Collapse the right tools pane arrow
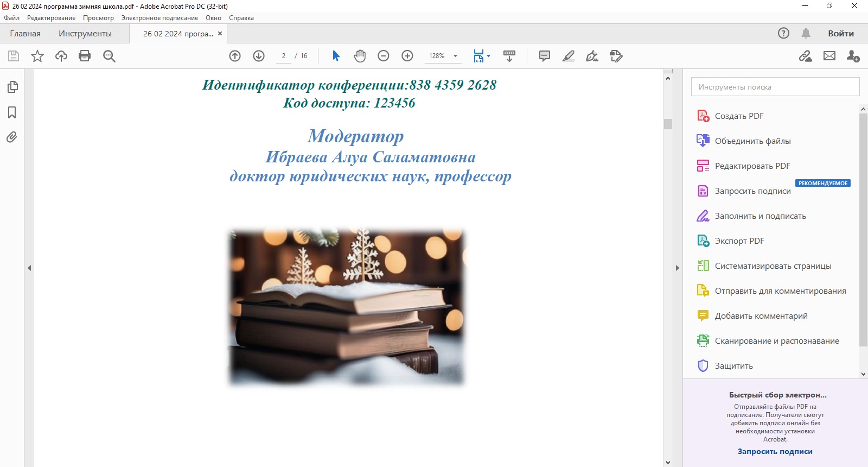 click(677, 268)
